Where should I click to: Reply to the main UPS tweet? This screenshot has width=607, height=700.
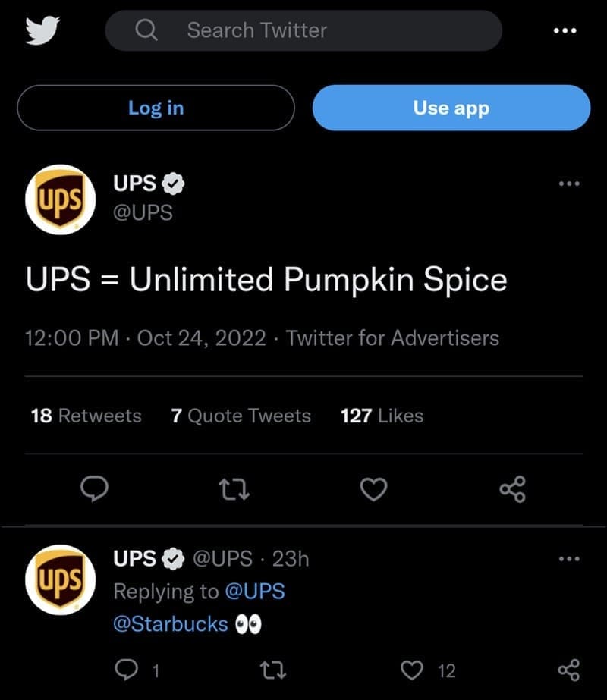pos(94,490)
